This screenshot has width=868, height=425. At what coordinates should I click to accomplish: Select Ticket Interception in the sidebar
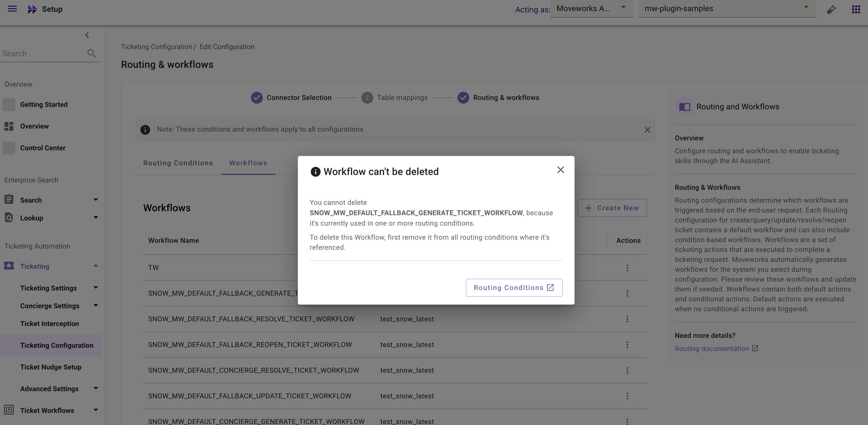click(x=50, y=324)
